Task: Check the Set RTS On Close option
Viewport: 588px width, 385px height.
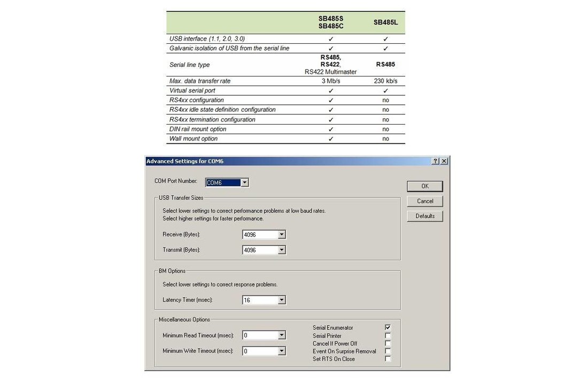Action: point(388,359)
